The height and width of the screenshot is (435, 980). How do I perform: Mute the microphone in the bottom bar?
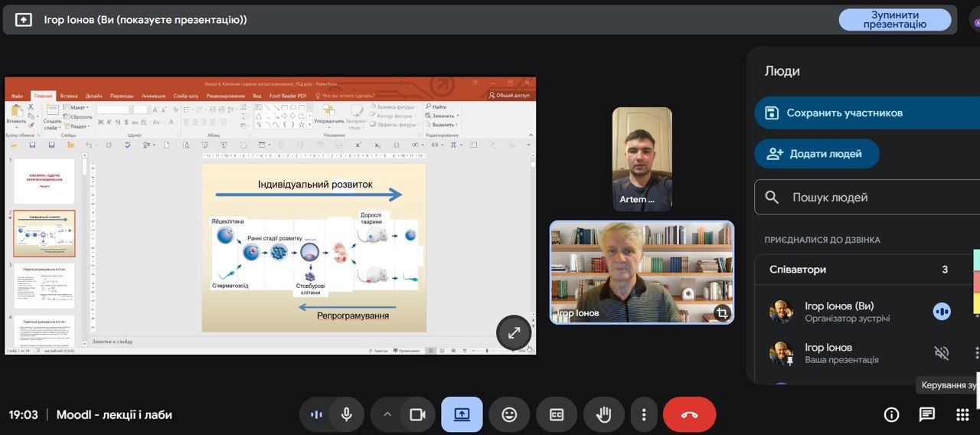(347, 414)
